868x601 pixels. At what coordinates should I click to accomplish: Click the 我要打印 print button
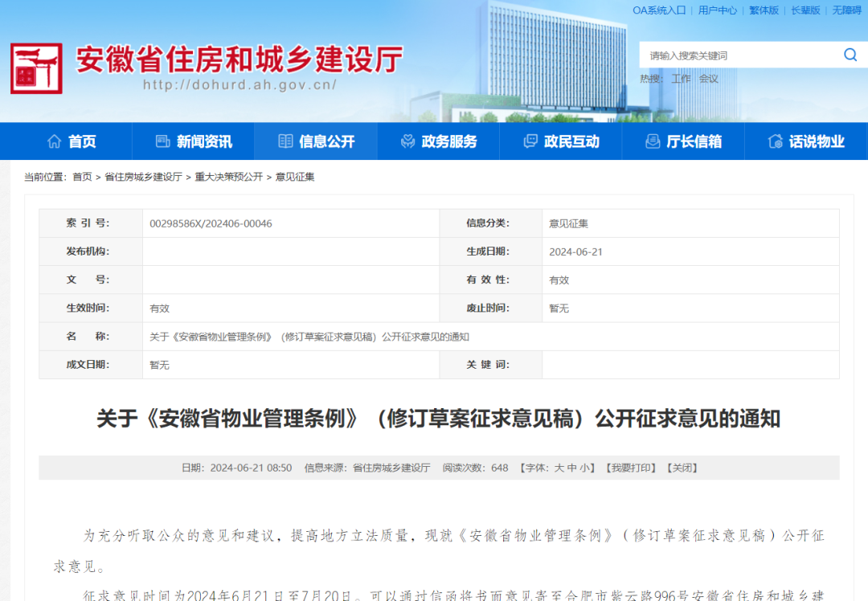pyautogui.click(x=630, y=467)
